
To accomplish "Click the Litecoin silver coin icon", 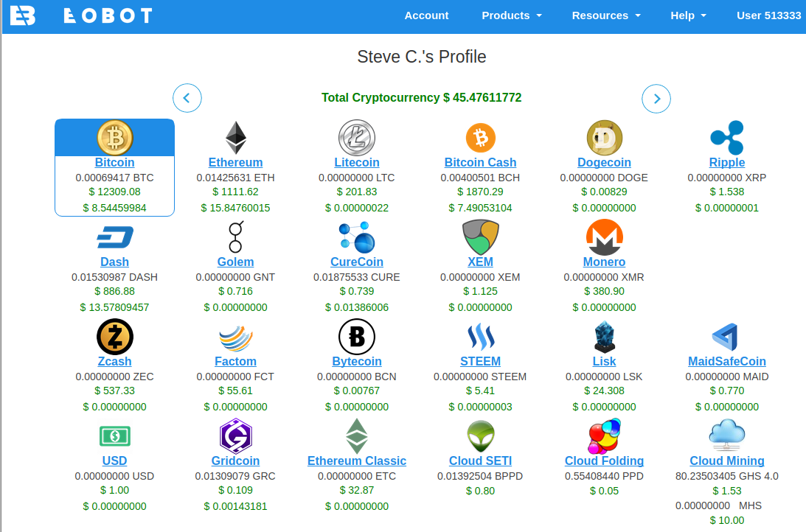I will [357, 138].
